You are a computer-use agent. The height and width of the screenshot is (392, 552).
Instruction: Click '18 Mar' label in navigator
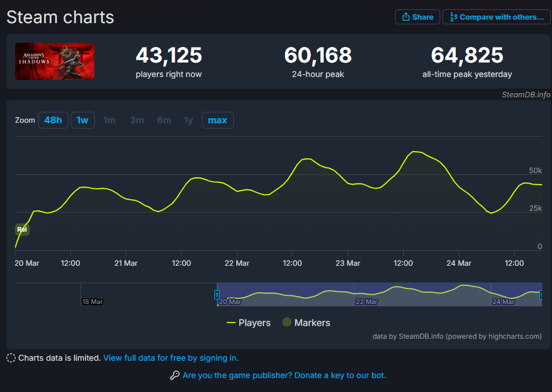pyautogui.click(x=93, y=302)
